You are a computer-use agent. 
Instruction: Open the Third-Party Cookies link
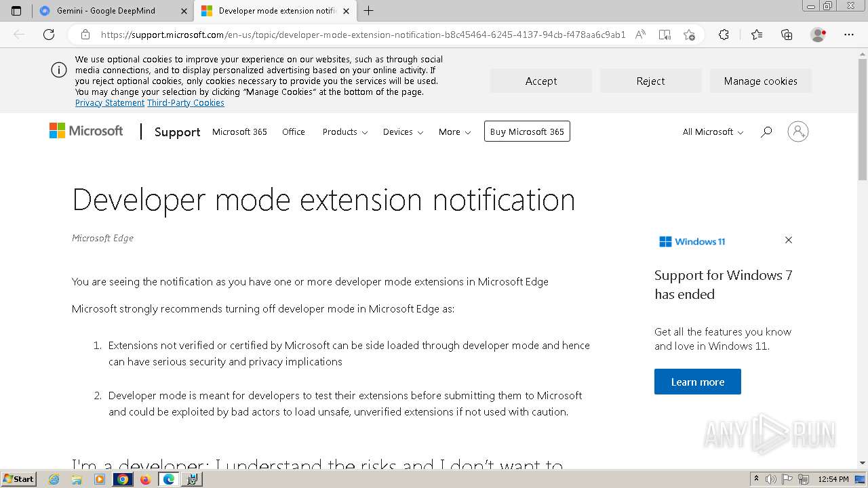[186, 103]
